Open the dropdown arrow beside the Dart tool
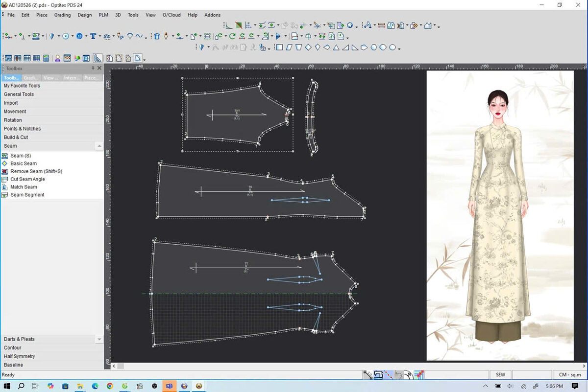The width and height of the screenshot is (588, 392). (59, 37)
